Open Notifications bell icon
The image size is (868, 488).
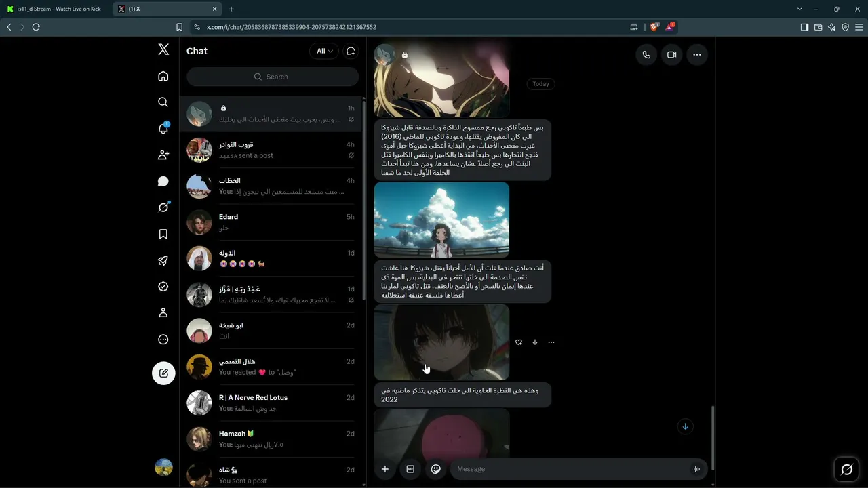click(x=163, y=128)
